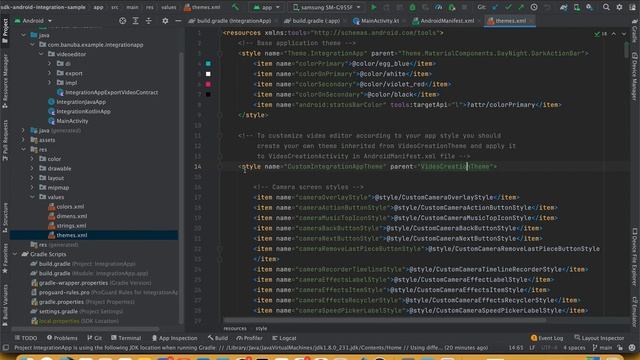Image resolution: width=640 pixels, height=360 pixels.
Task: Open Device File Explorer side panel
Action: click(635, 257)
